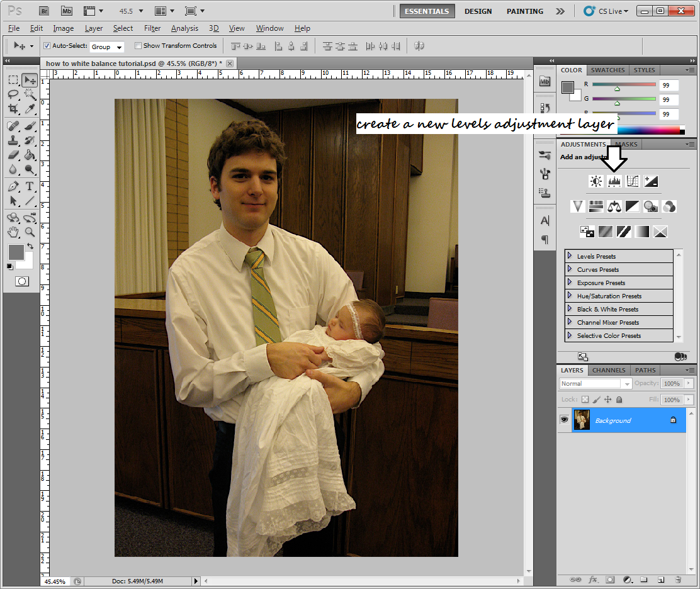The image size is (700, 589).
Task: Click the Opacity value field
Action: click(672, 383)
